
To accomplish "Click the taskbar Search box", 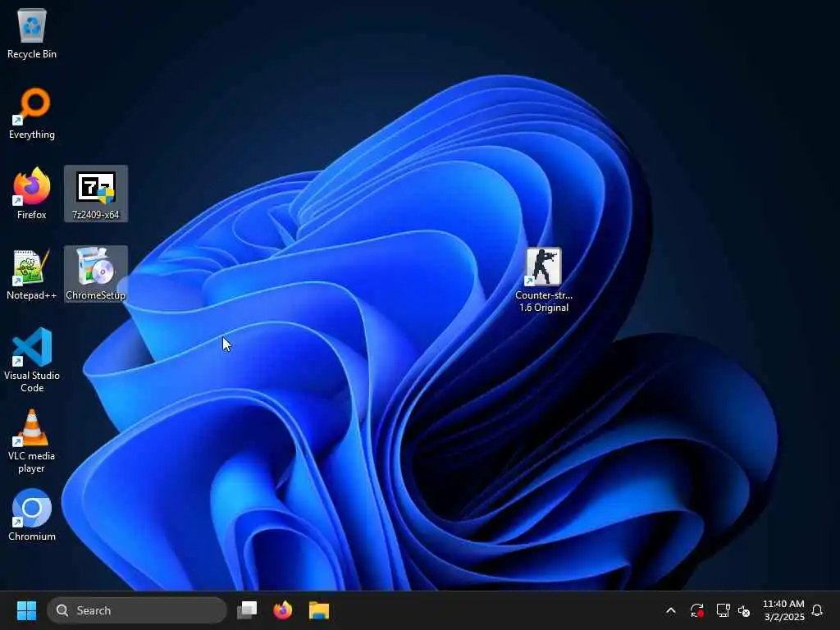I will click(137, 610).
